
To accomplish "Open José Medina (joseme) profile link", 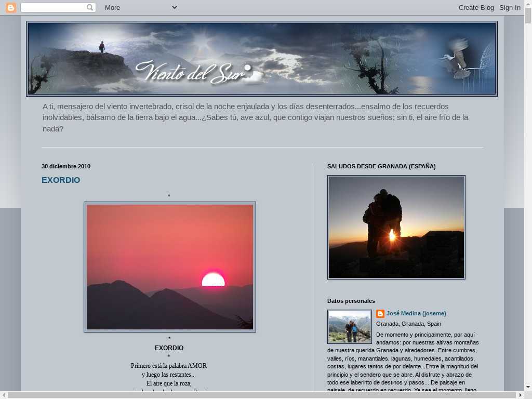I will point(416,313).
